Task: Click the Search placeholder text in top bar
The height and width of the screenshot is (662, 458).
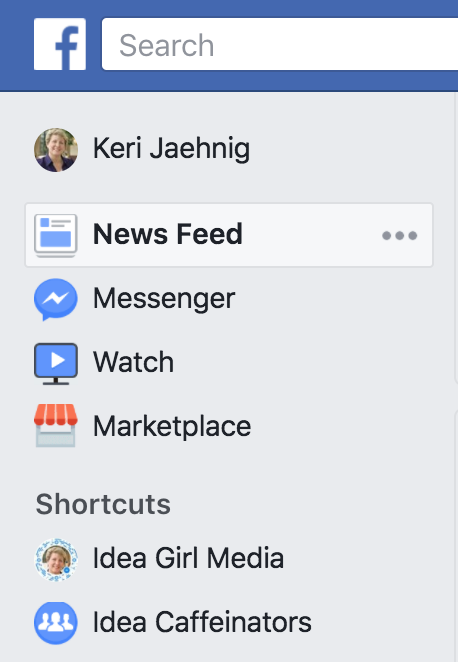Action: click(166, 45)
